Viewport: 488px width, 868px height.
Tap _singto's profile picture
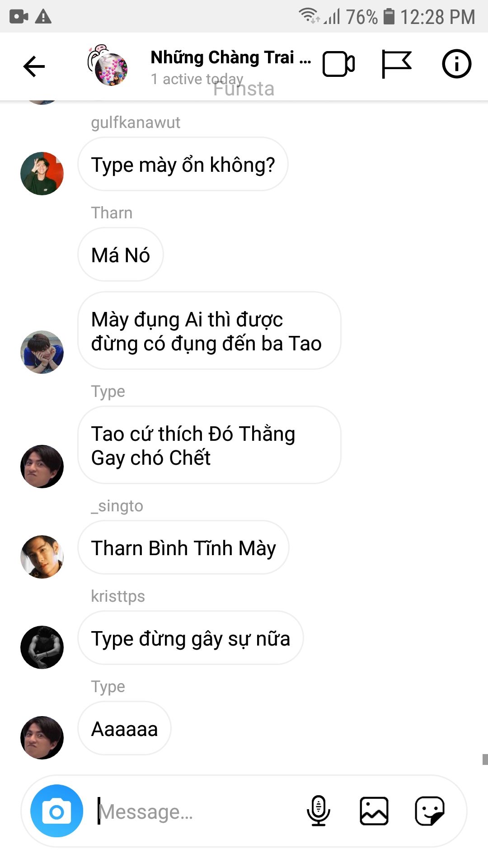click(42, 557)
